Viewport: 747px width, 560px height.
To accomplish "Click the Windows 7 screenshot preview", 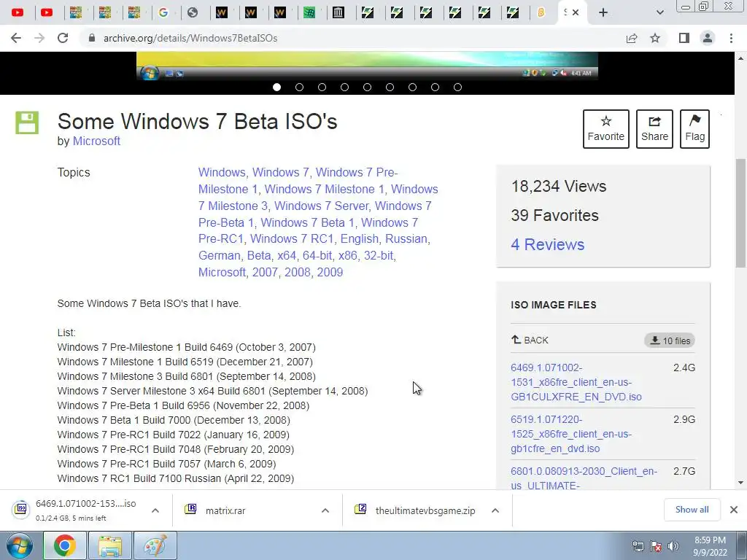I will [367, 65].
